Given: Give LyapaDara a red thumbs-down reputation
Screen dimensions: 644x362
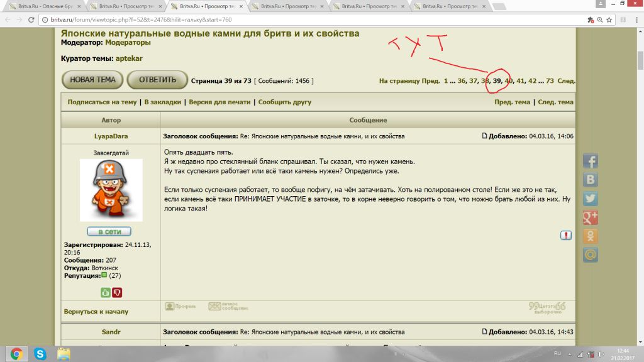Looking at the screenshot, I should point(116,292).
